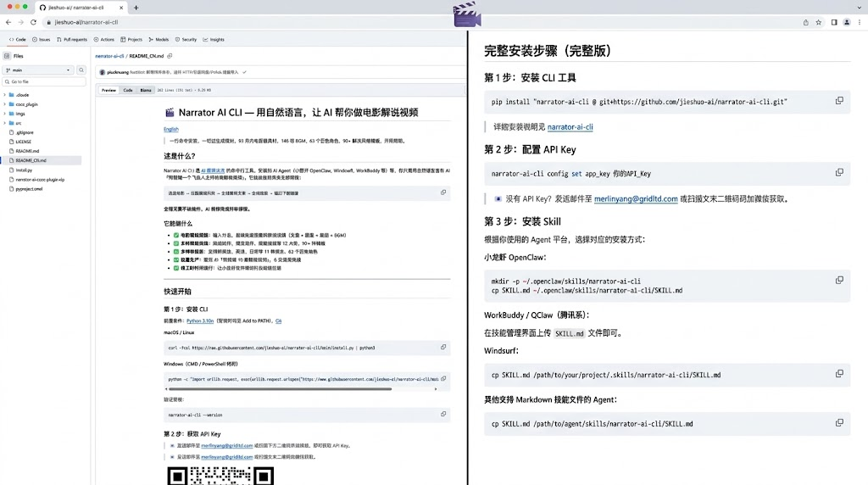
Task: Open the Pull requests tab
Action: coord(72,40)
